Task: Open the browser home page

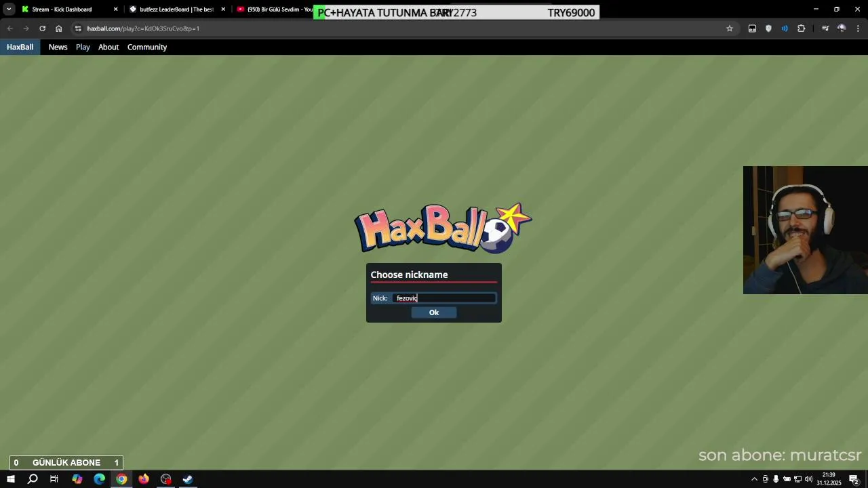Action: pos(59,28)
